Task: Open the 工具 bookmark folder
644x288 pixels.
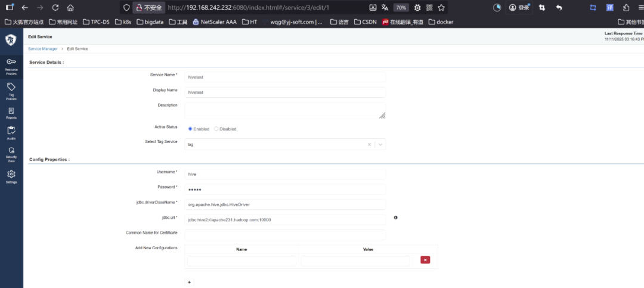Action: point(178,22)
